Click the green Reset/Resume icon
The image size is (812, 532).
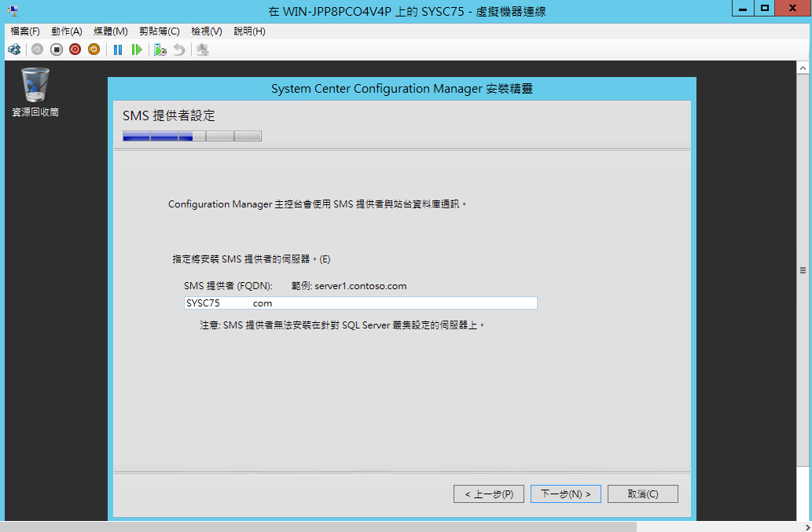tap(137, 50)
